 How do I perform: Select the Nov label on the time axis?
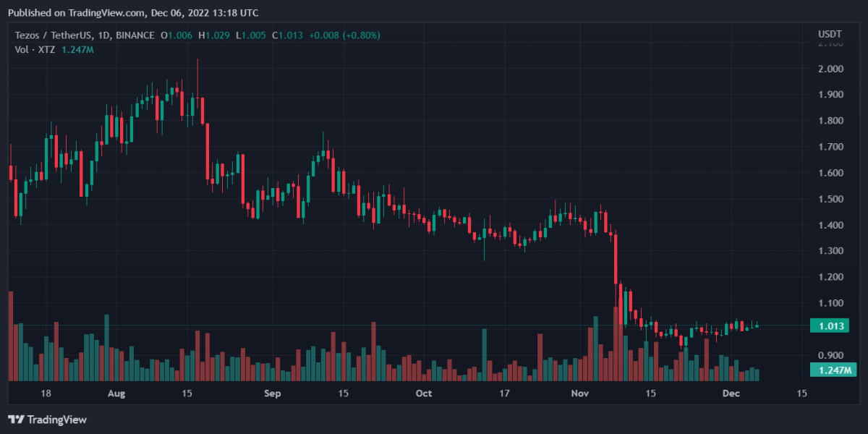point(581,393)
